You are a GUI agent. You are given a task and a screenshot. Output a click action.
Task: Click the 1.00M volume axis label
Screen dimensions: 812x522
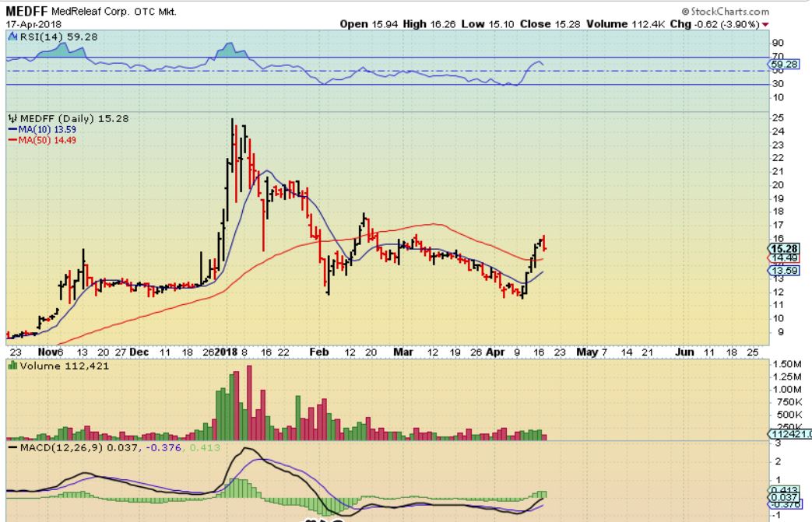787,389
